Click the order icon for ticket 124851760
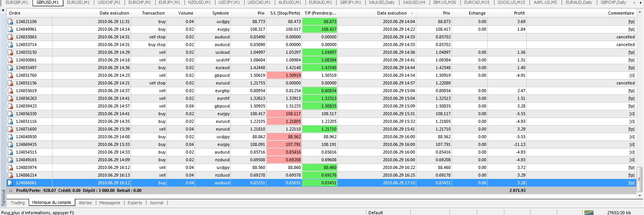 (x=10, y=75)
